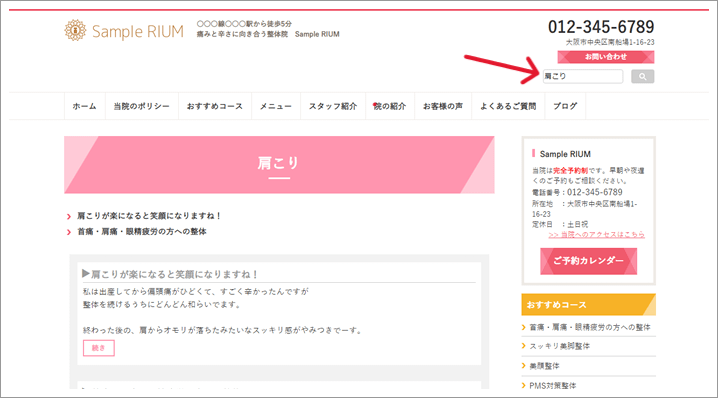Click the Sample RIUM flower logo
718x398 pixels.
75,31
